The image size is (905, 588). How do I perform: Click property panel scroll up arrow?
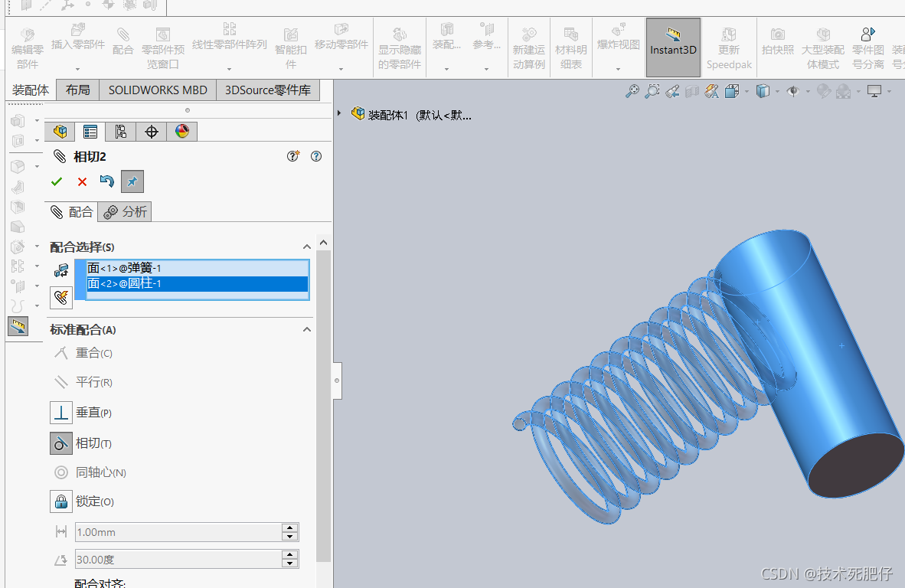pos(323,243)
